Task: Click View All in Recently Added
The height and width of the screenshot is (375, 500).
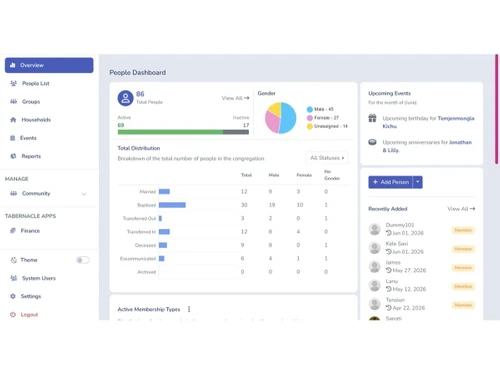Action: tap(461, 209)
